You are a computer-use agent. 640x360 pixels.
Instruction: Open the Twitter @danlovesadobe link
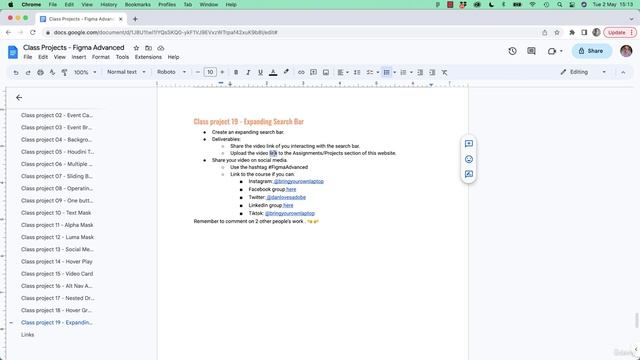(x=286, y=197)
